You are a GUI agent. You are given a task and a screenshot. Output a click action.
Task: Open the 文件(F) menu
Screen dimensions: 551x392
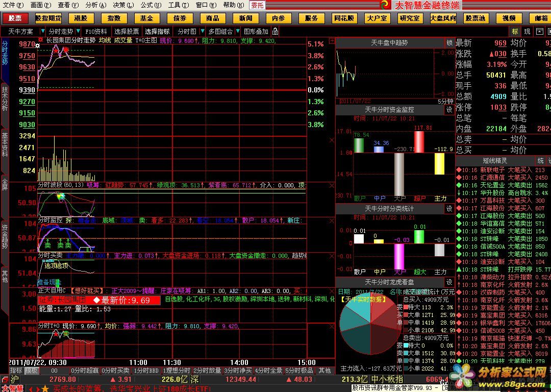(13, 5)
